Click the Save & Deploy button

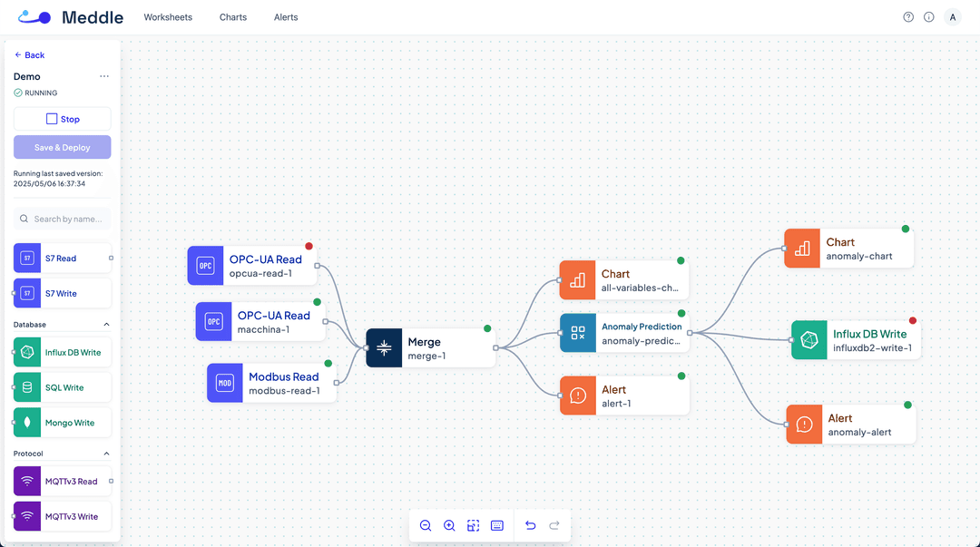pos(62,147)
